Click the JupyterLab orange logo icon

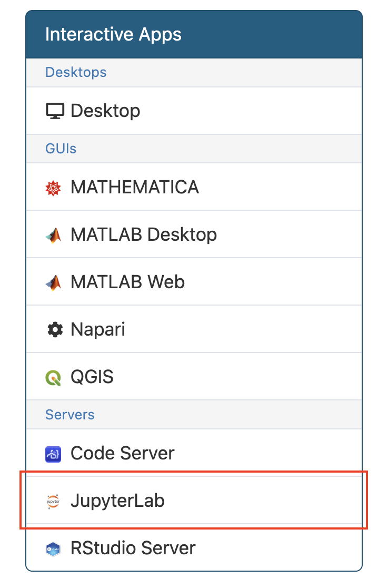(x=53, y=501)
